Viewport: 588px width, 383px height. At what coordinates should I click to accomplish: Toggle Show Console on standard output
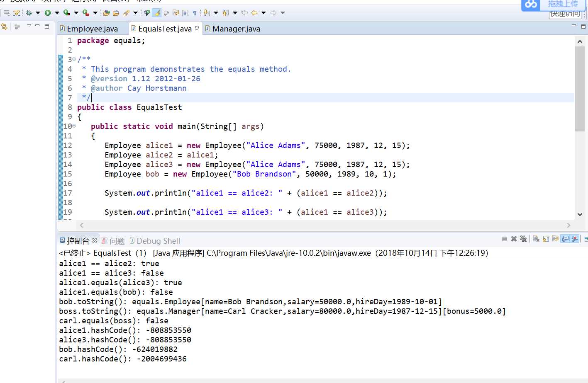565,239
